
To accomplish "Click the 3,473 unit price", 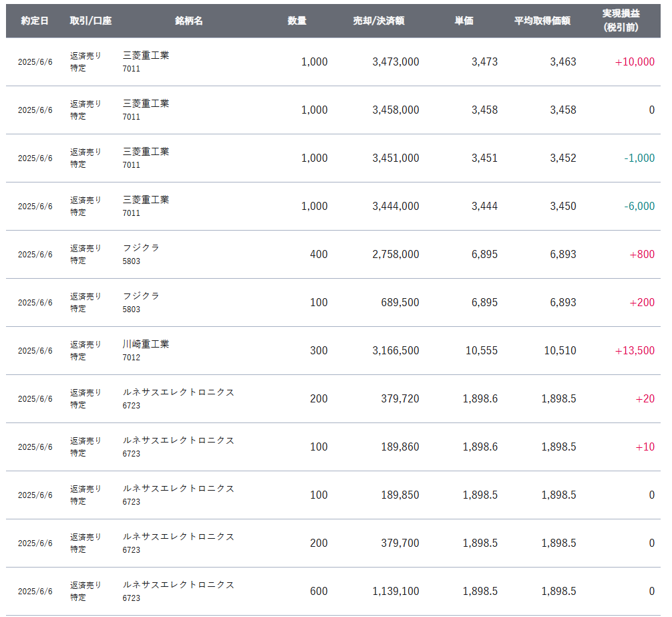I will (x=485, y=61).
